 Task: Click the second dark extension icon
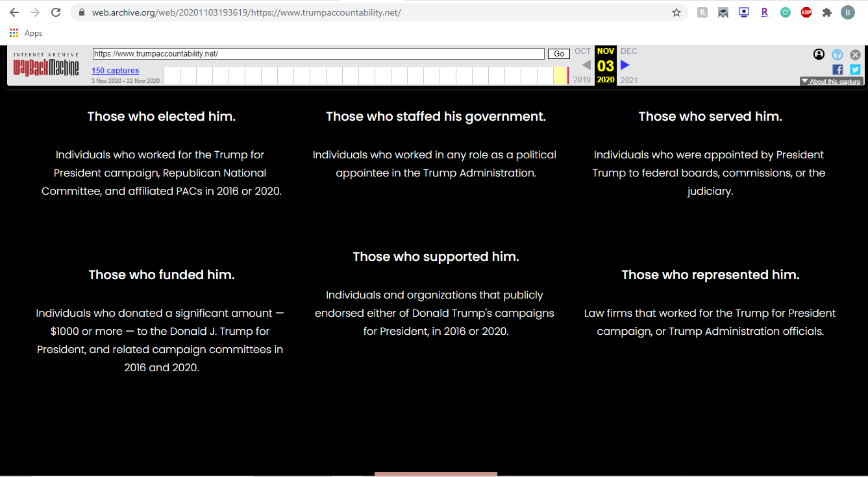[x=723, y=12]
